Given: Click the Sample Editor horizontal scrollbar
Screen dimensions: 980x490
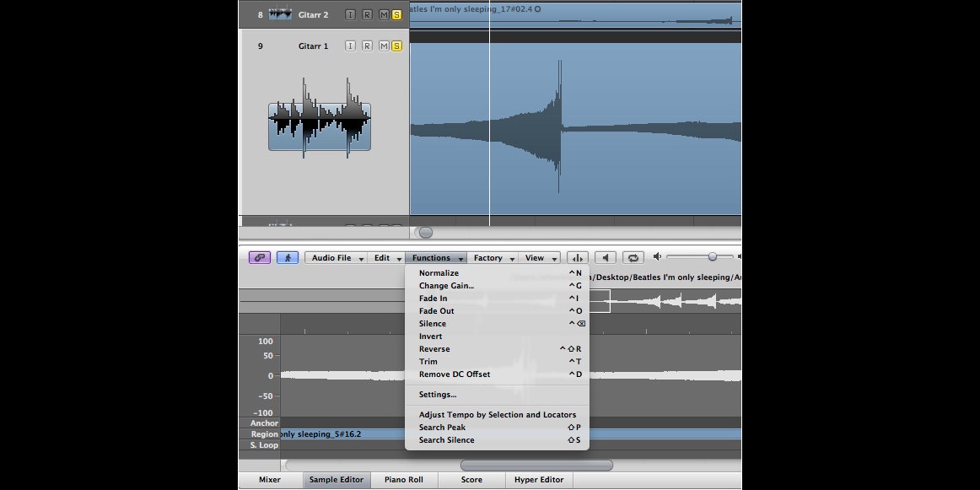Looking at the screenshot, I should (x=536, y=465).
